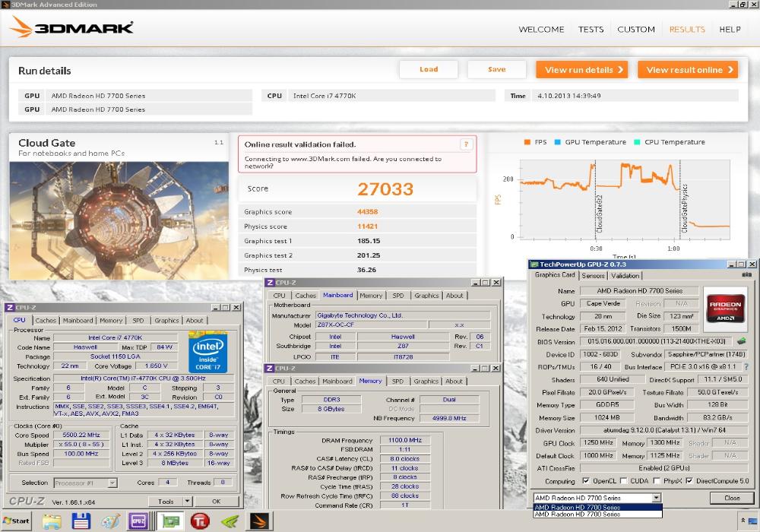This screenshot has width=760, height=532.
Task: Click the teal CPU Temperature legend swatch
Action: pos(637,142)
